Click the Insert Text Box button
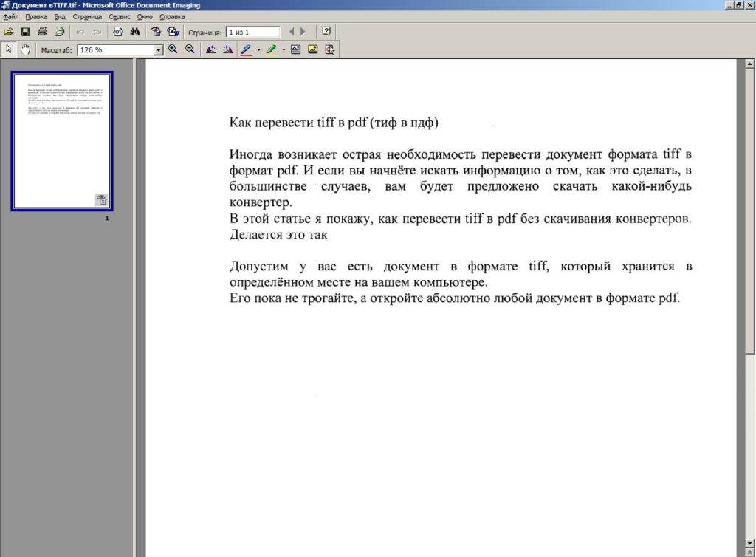 296,49
